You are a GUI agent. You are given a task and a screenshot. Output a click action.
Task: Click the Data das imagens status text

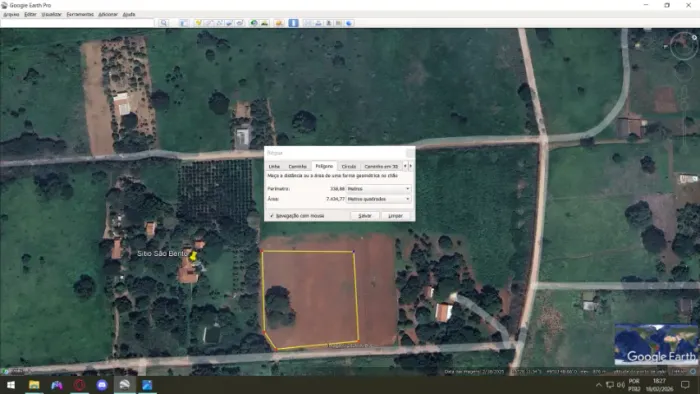[474, 372]
